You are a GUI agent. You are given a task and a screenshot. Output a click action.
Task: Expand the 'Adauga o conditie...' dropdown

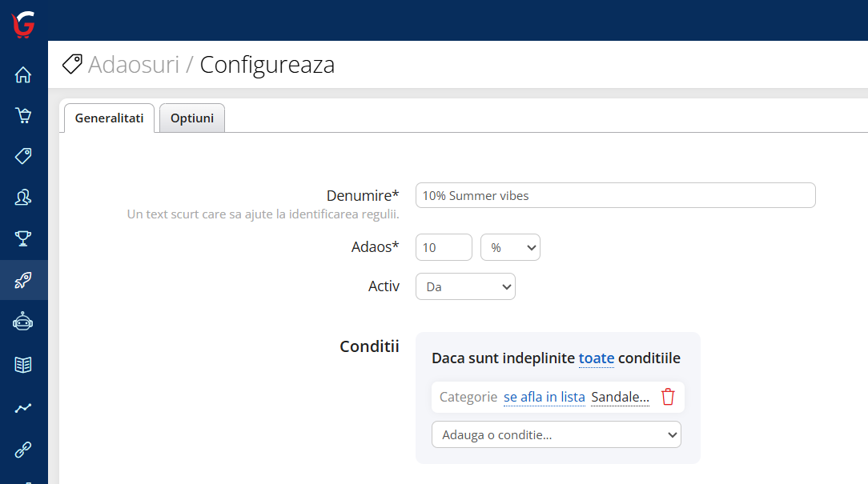pos(557,434)
